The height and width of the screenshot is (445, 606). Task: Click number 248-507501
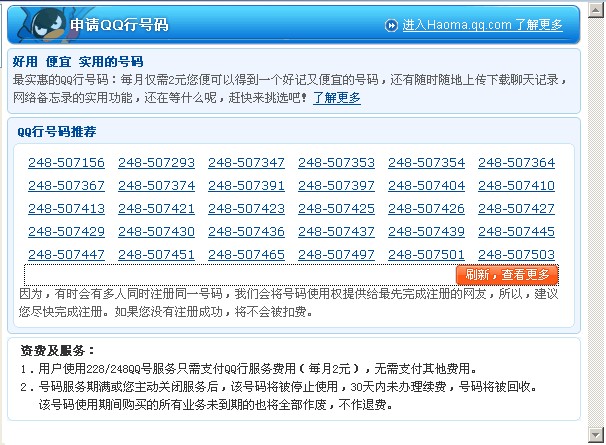(x=426, y=254)
